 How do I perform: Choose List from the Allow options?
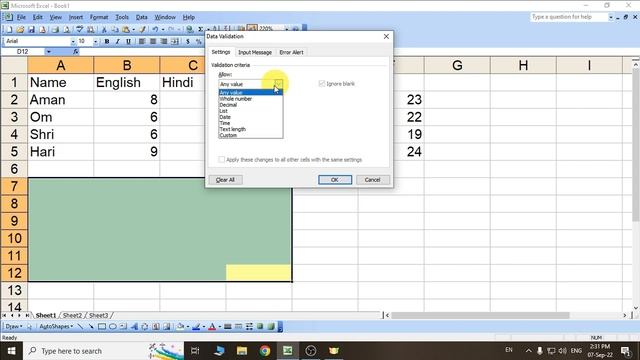coord(251,111)
